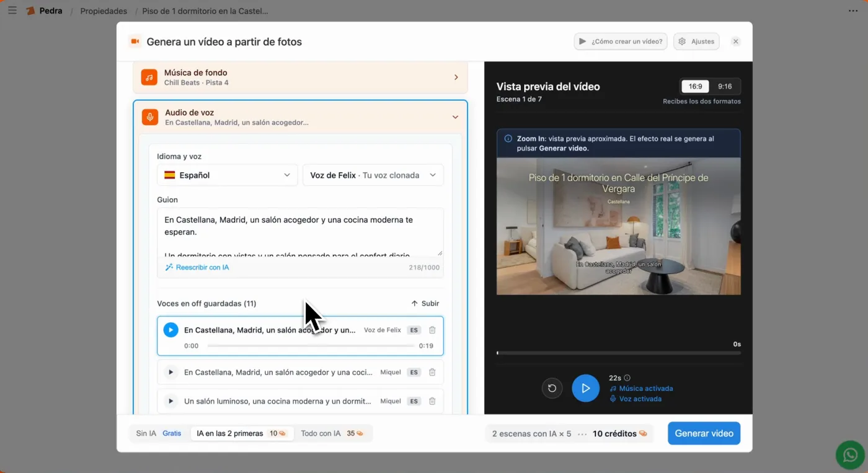868x473 pixels.
Task: Play the Miquel 'En Castellana' voice-over
Action: [170, 373]
